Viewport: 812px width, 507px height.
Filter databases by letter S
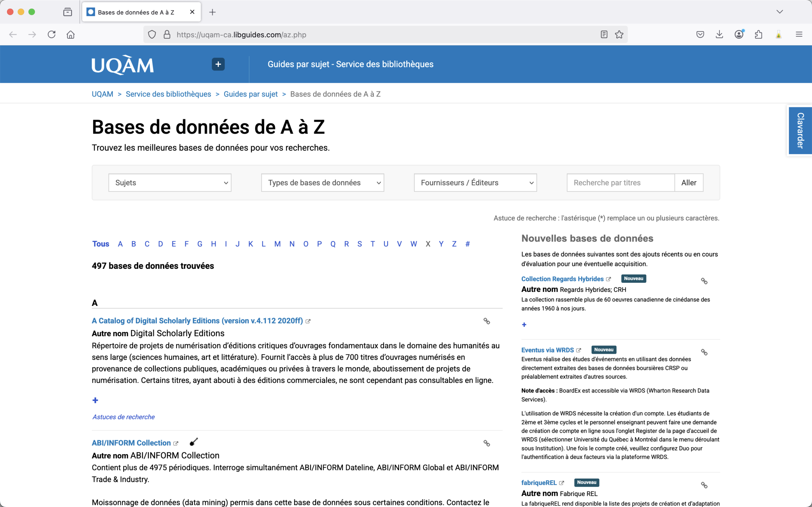pos(360,244)
